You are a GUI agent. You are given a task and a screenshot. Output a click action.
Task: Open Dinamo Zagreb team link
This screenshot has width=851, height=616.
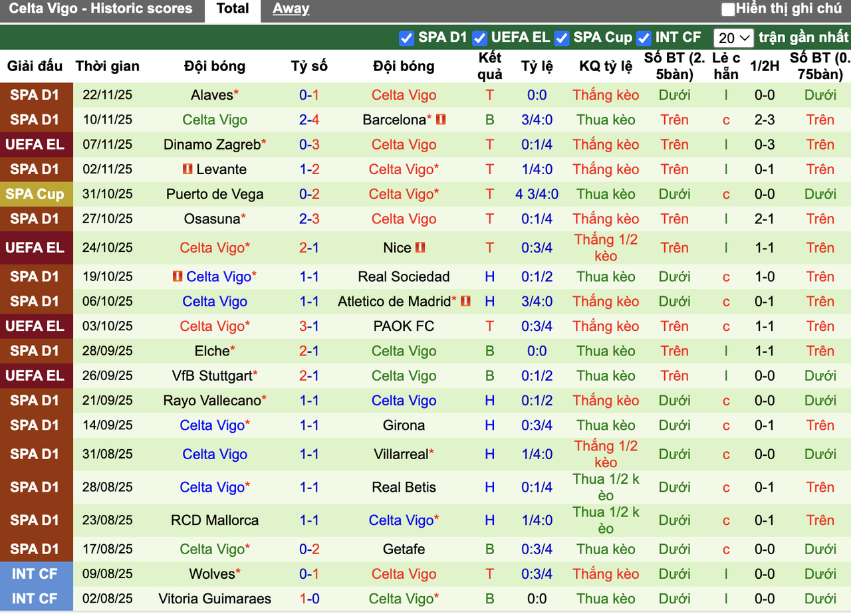[212, 144]
